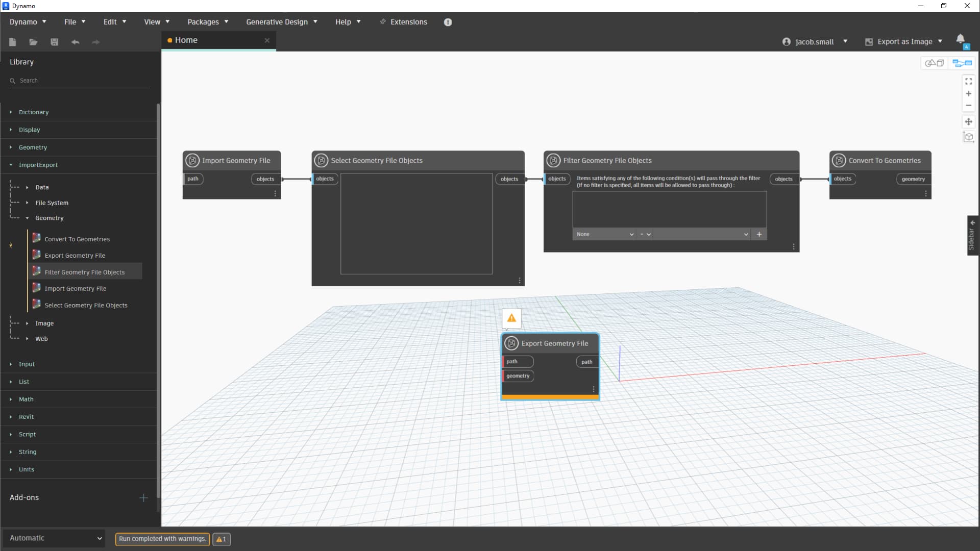This screenshot has height=551, width=980.
Task: Click the zoom to fit icon on canvas
Action: pyautogui.click(x=968, y=81)
